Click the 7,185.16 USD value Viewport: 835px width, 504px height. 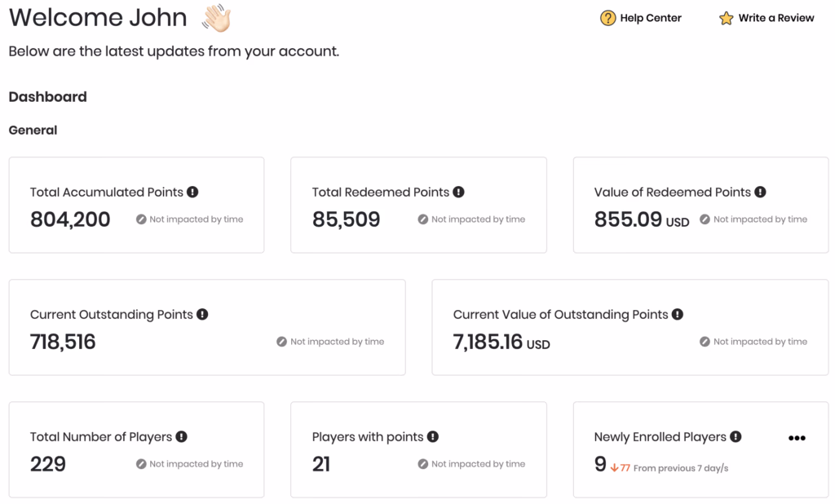(x=501, y=342)
